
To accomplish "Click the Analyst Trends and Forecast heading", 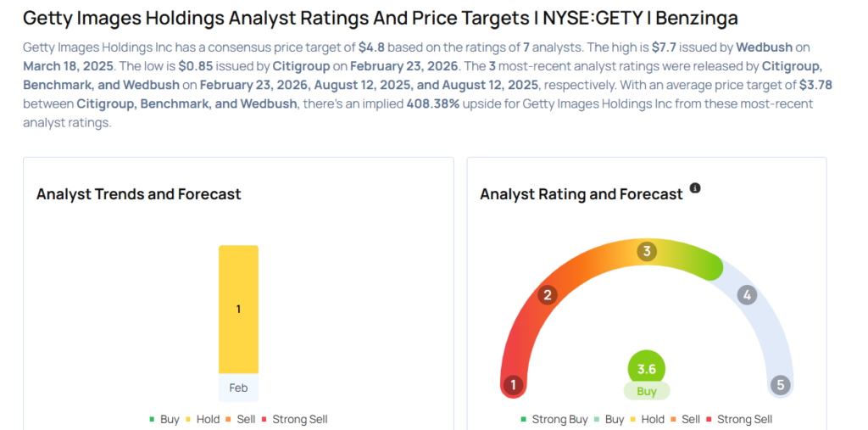I will pos(139,194).
